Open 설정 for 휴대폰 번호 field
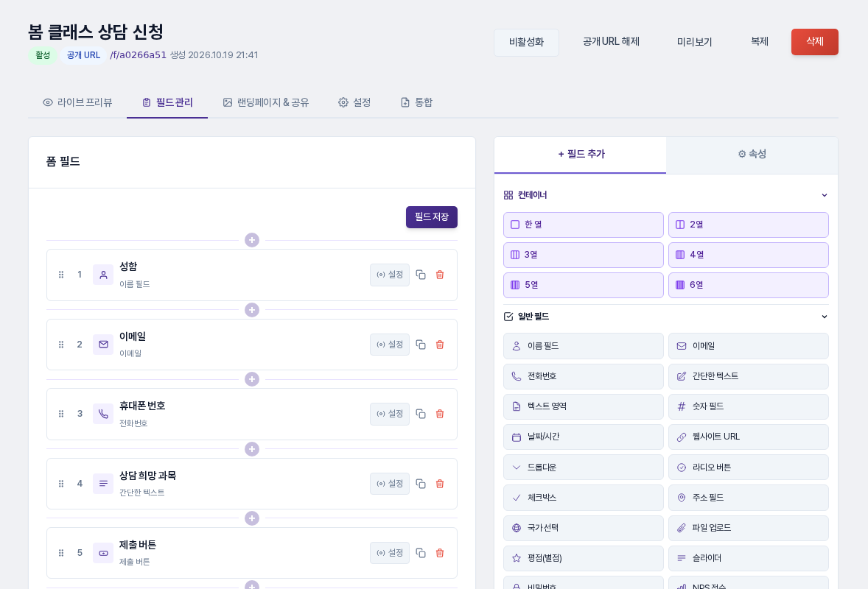 [390, 414]
